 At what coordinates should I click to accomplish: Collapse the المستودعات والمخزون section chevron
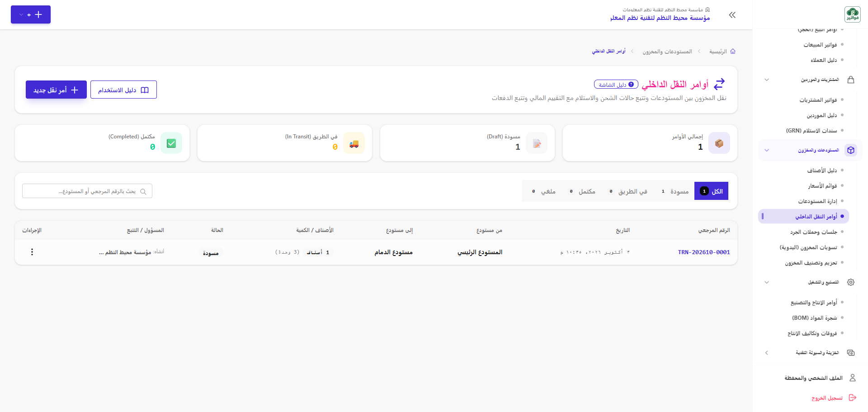point(767,150)
